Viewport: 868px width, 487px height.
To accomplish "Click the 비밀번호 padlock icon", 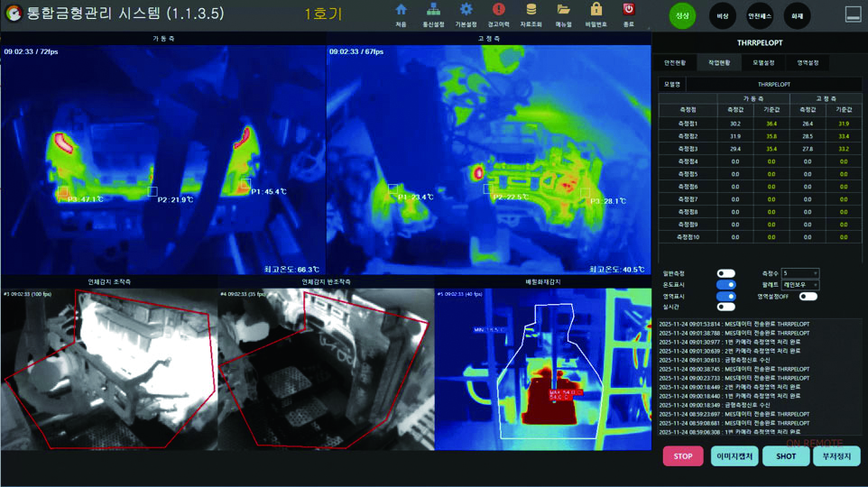I will [x=596, y=11].
